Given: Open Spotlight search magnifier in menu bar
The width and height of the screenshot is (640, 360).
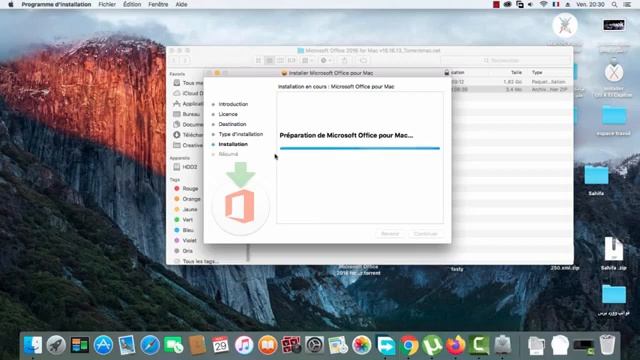Looking at the screenshot, I should point(614,4).
